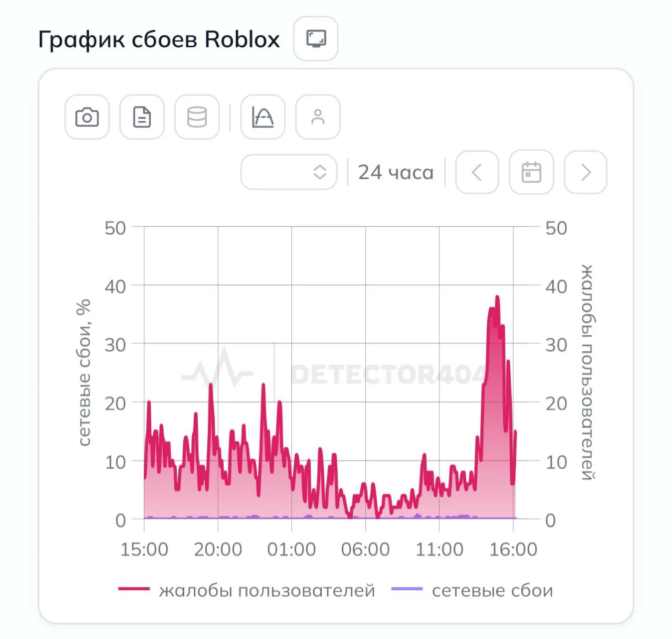The height and width of the screenshot is (639, 672).
Task: Expand the empty dropdown selector
Action: coord(289,172)
